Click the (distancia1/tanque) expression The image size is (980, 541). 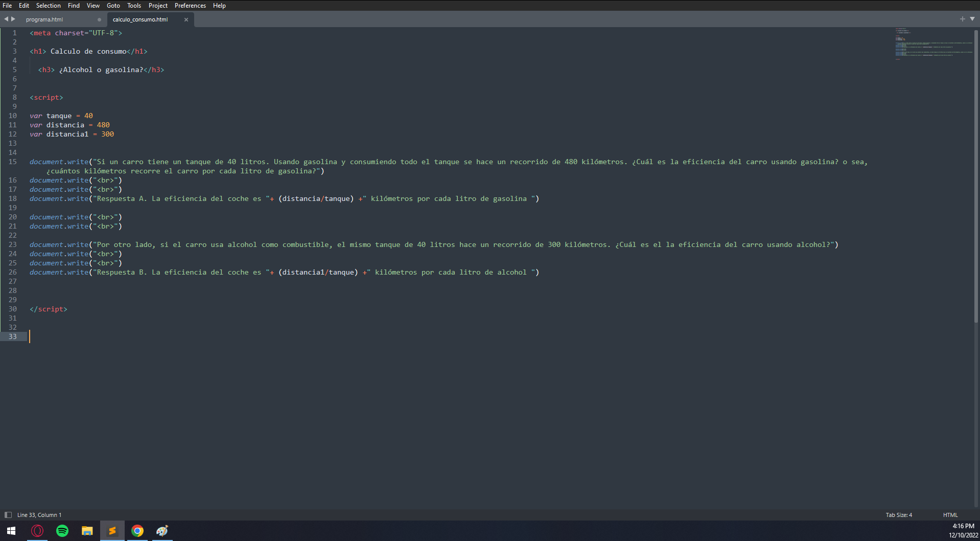318,272
